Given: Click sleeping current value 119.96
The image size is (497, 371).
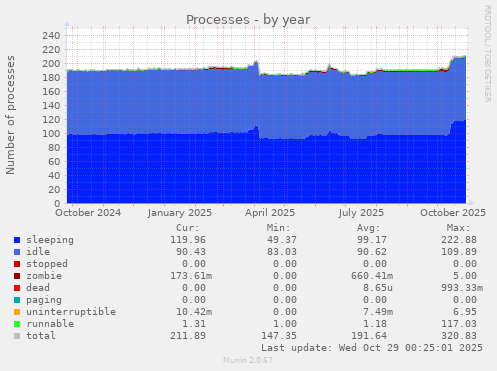Looking at the screenshot, I should (188, 240).
